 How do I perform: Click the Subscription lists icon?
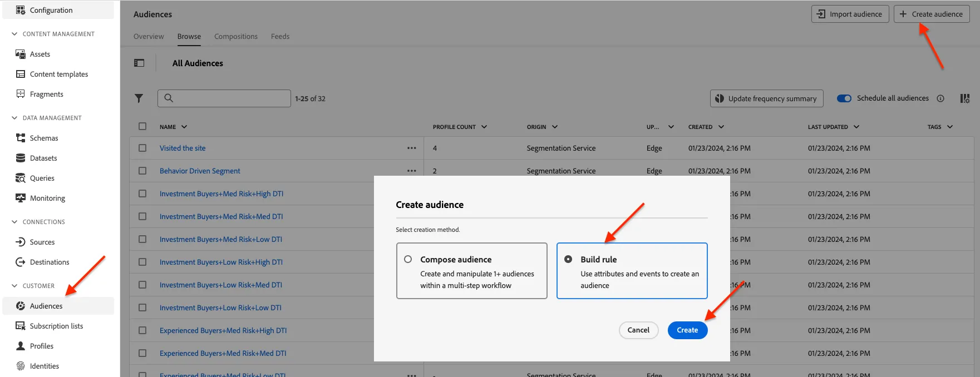[x=21, y=326]
